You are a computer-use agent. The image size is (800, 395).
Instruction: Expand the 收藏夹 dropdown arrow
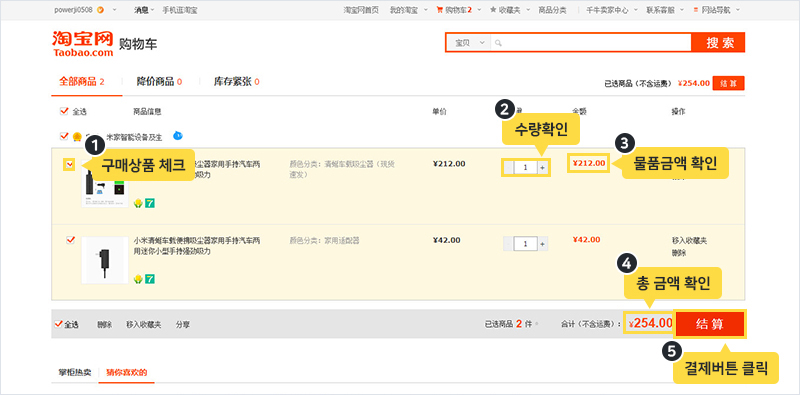528,10
